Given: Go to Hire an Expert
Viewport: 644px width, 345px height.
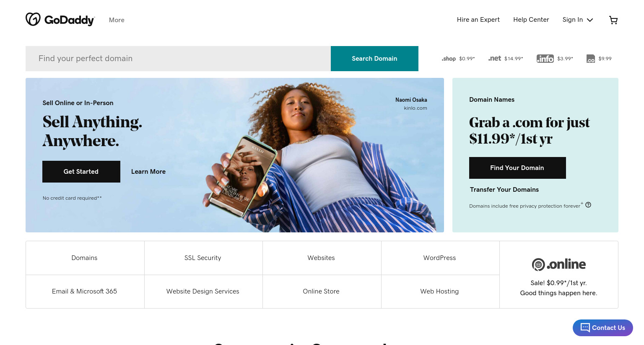Looking at the screenshot, I should (x=478, y=20).
